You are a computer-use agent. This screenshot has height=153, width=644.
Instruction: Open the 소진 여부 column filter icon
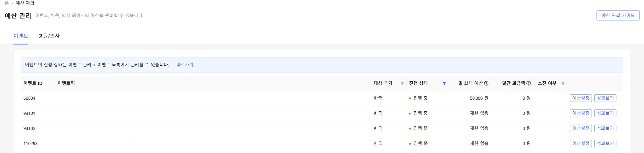tap(563, 83)
